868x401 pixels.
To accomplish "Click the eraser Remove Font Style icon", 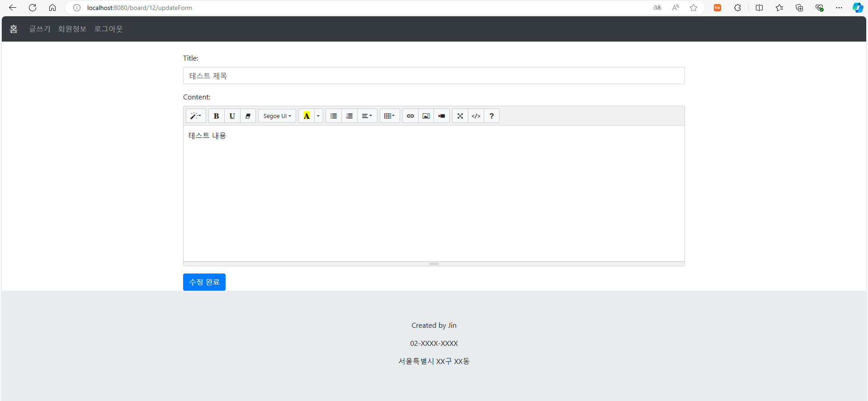I will point(248,116).
